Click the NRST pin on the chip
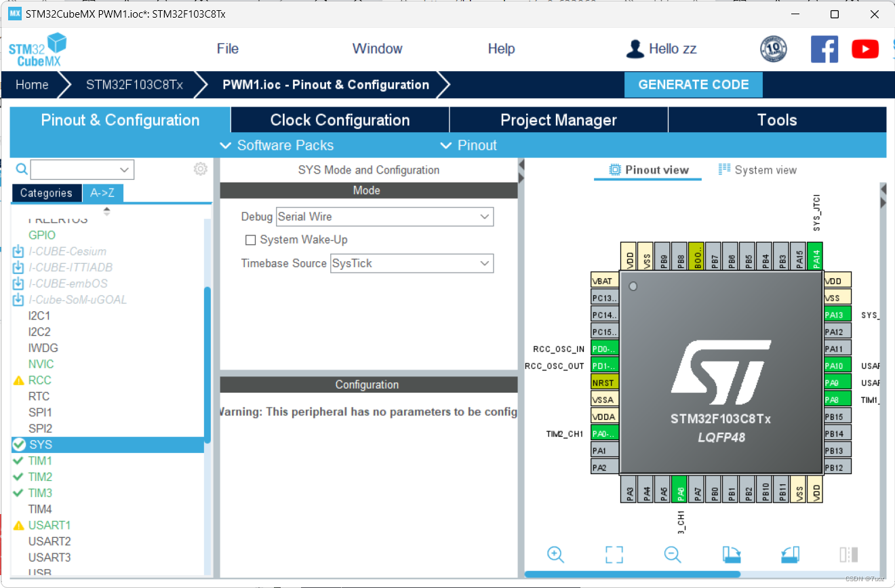 coord(605,383)
